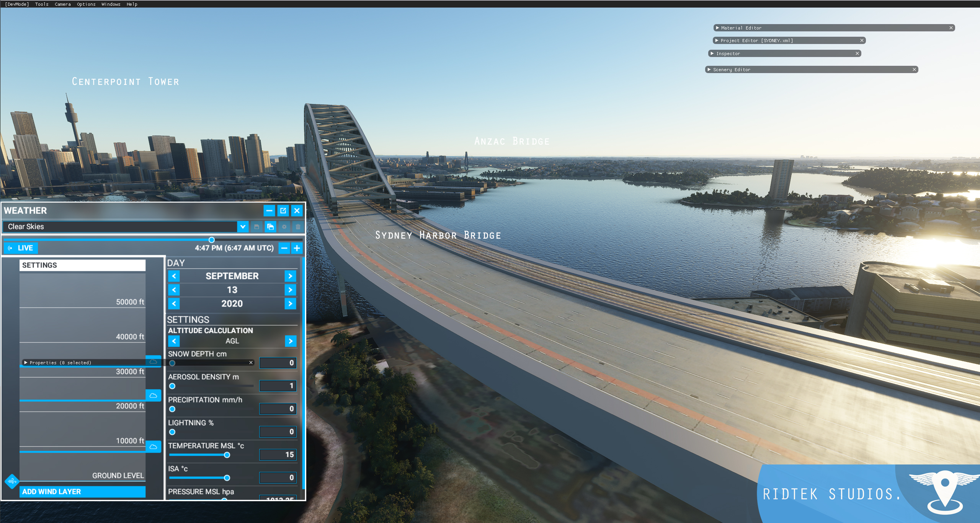Expand the Inspector panel

pyautogui.click(x=712, y=54)
